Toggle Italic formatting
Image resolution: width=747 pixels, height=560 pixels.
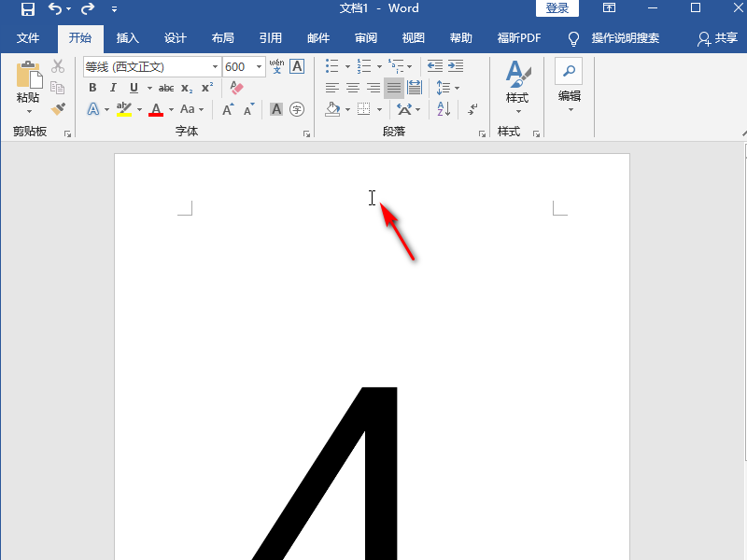(x=113, y=88)
